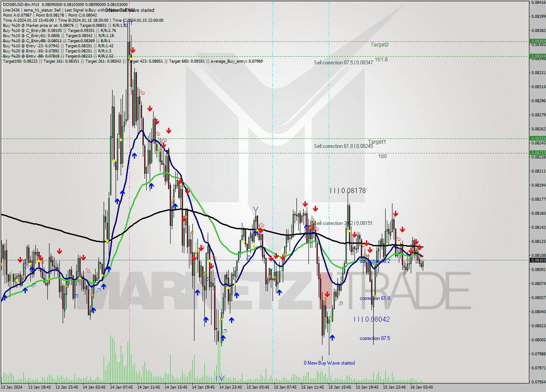Click the 0.08296 price axis label
Viewport: 546px width, 392px height.
click(x=538, y=101)
